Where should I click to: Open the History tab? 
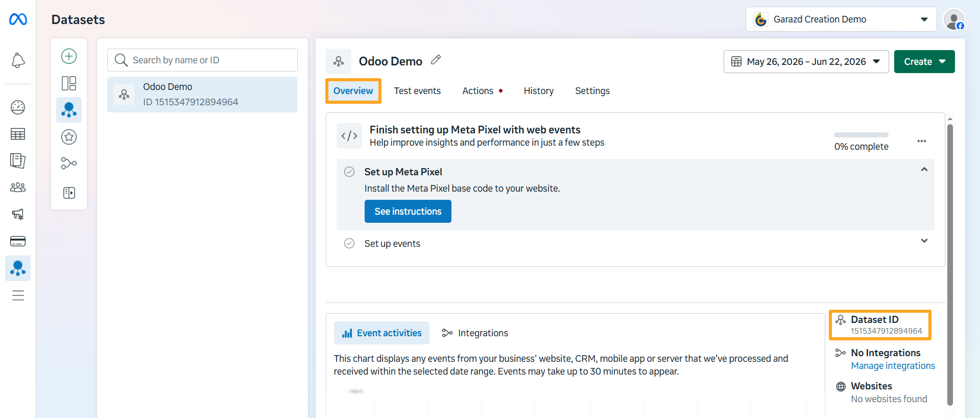539,91
